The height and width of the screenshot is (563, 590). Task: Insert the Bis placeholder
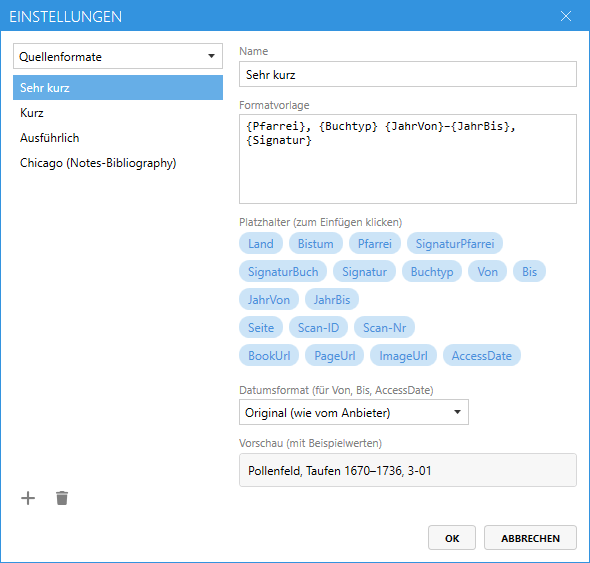coord(529,271)
